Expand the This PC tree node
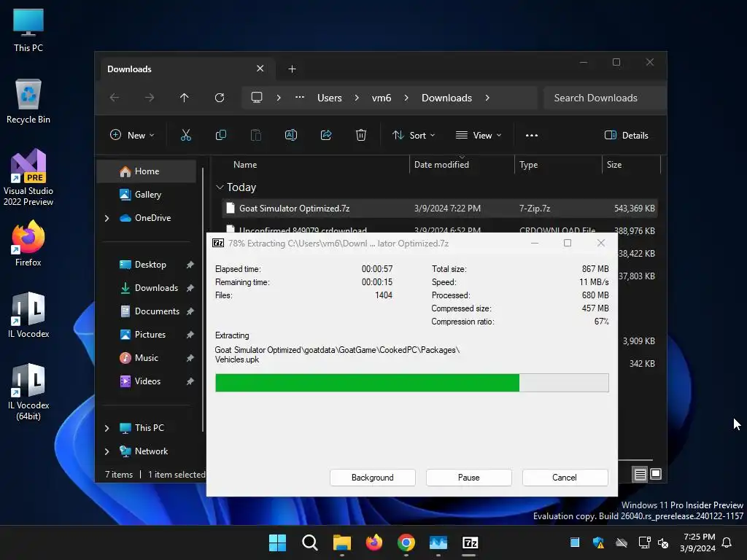747x560 pixels. 107,428
